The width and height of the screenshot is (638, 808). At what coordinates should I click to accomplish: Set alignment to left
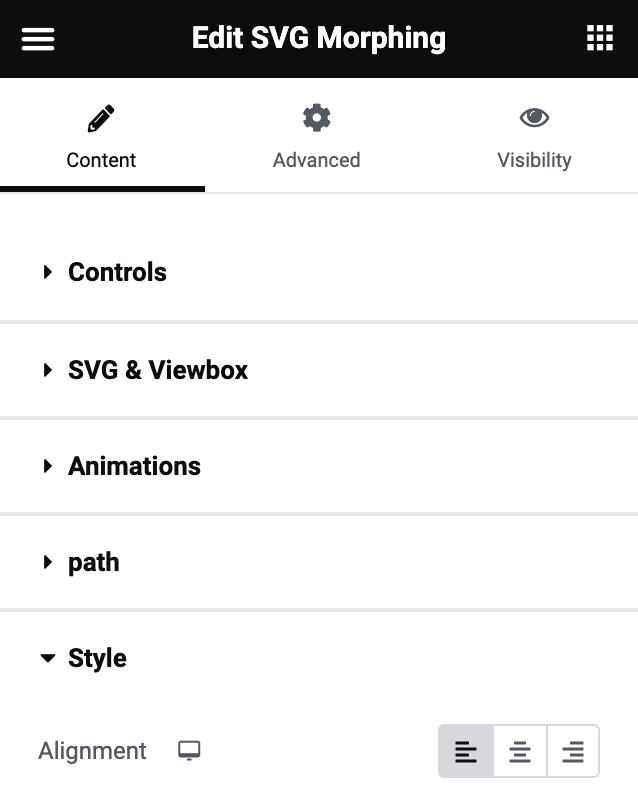pos(466,751)
